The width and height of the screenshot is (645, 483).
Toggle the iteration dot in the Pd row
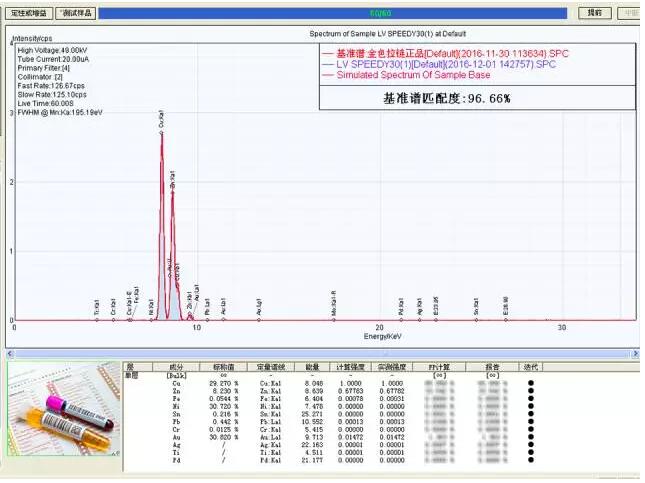[x=531, y=460]
